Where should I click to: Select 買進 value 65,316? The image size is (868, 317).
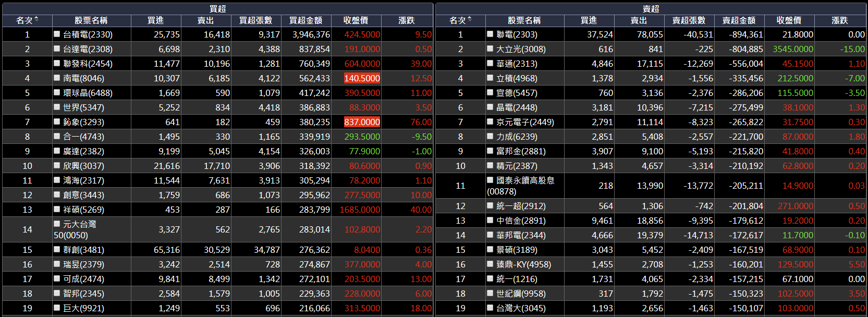tap(167, 250)
